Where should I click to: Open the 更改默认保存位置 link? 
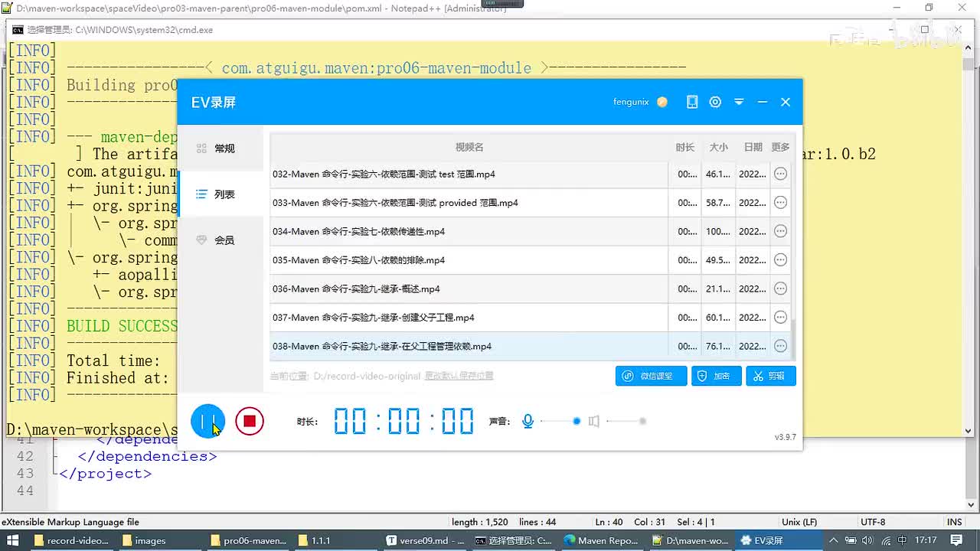(459, 376)
